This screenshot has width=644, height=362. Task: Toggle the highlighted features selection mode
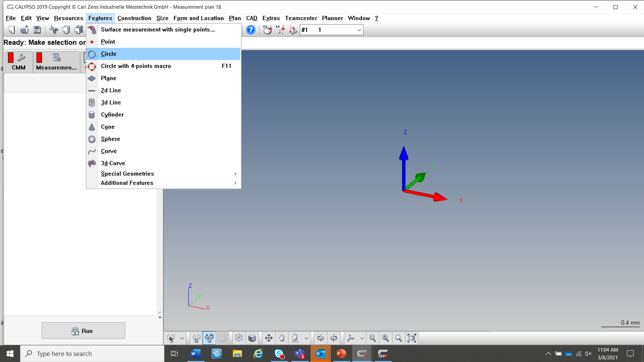click(x=209, y=338)
